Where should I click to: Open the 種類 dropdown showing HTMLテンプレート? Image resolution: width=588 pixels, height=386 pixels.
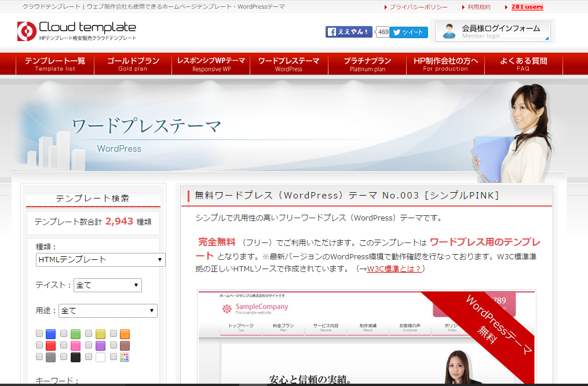100,259
